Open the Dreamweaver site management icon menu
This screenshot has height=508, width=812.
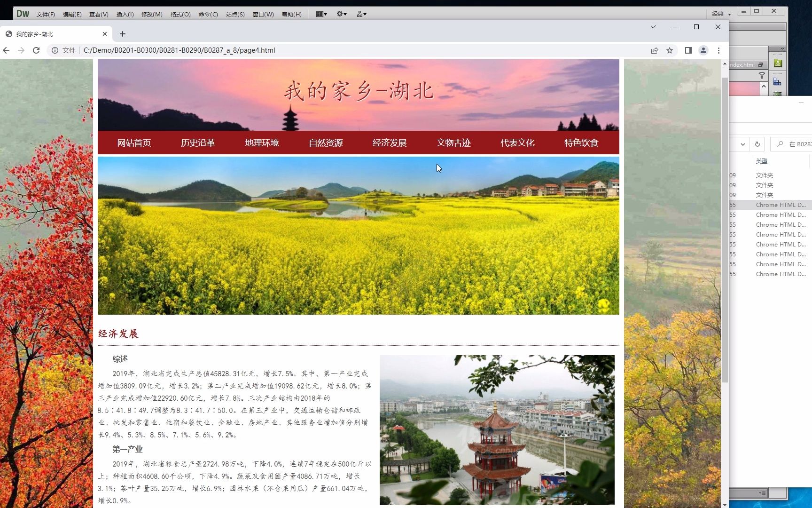pyautogui.click(x=361, y=14)
